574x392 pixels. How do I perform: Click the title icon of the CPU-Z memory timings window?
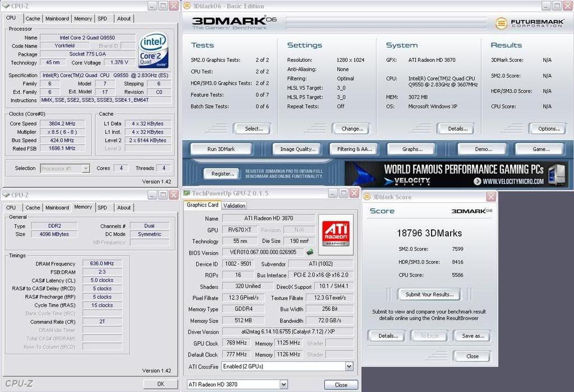(x=6, y=195)
